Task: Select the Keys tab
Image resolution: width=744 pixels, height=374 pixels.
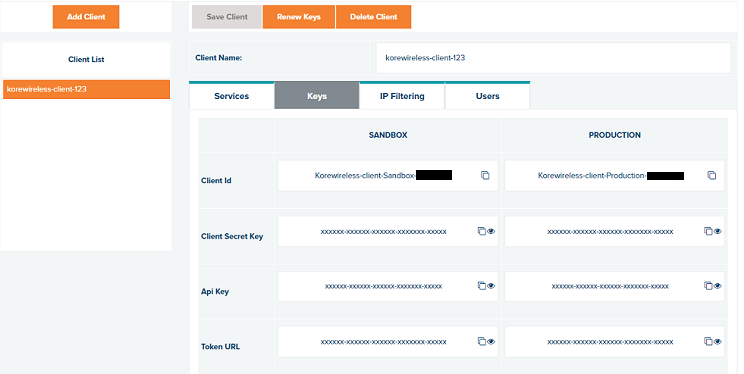Action: click(317, 96)
